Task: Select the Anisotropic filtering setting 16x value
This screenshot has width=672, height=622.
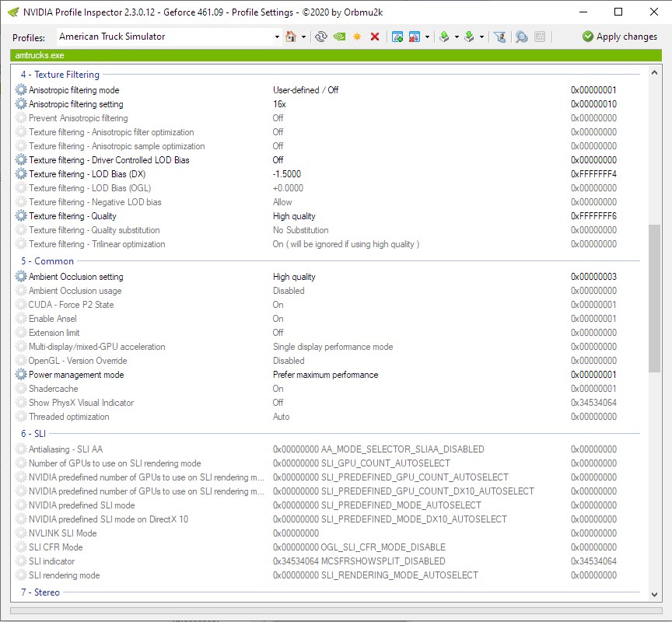Action: 279,104
